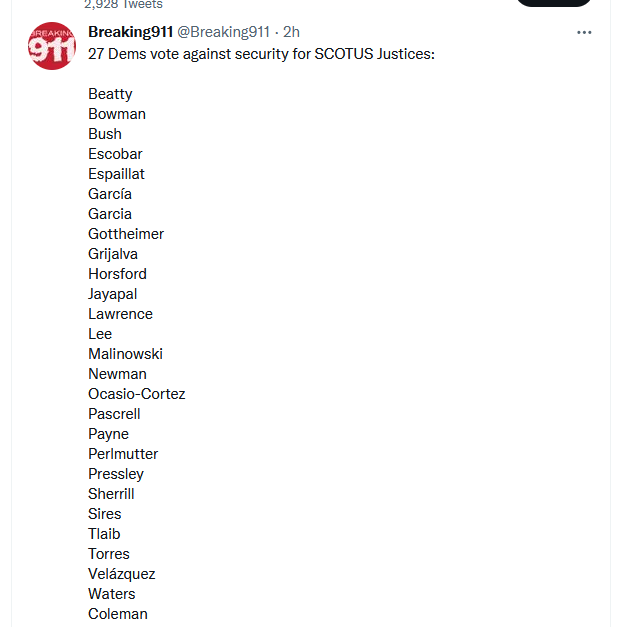Screen dimensions: 620x627
Task: Click the black button at top right
Action: [553, 3]
